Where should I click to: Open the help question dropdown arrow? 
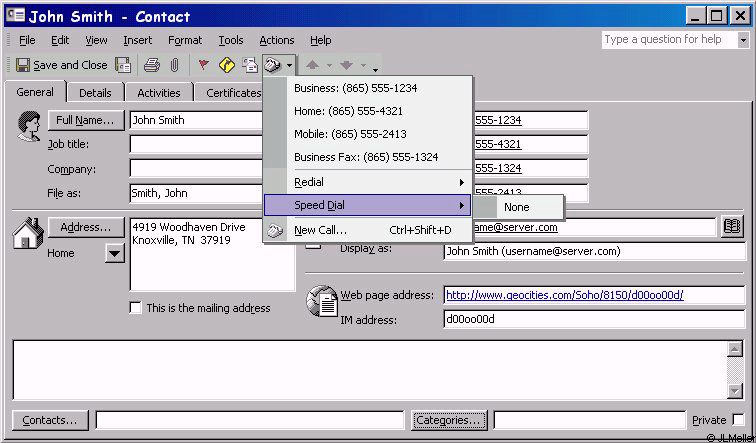(x=743, y=40)
